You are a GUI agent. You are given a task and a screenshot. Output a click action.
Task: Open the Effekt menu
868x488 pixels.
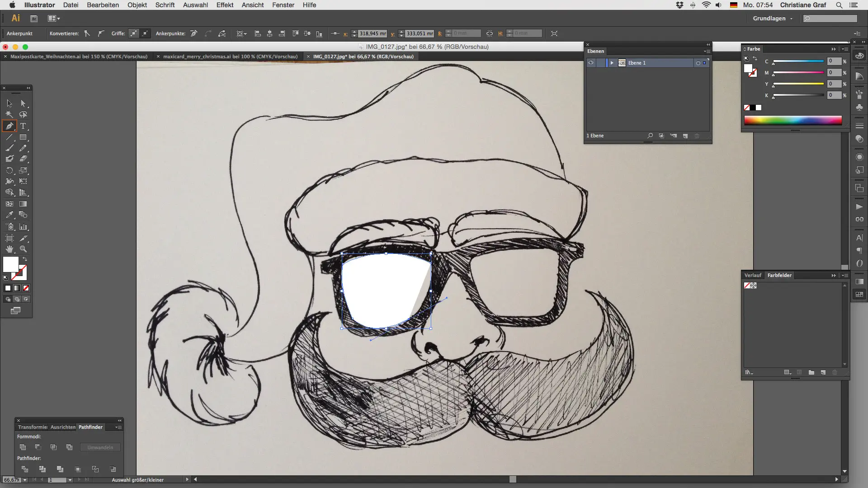[225, 5]
